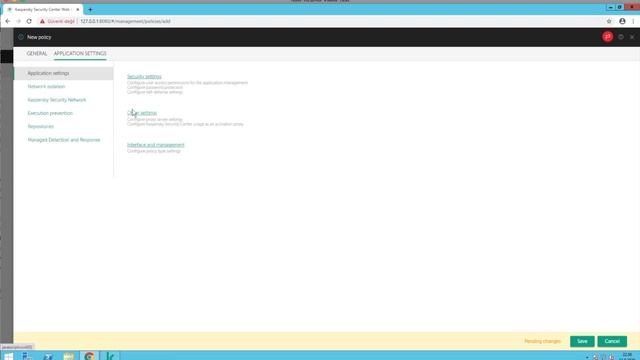Switch to Chrome in the taskbar
This screenshot has width=640, height=360.
[x=89, y=356]
